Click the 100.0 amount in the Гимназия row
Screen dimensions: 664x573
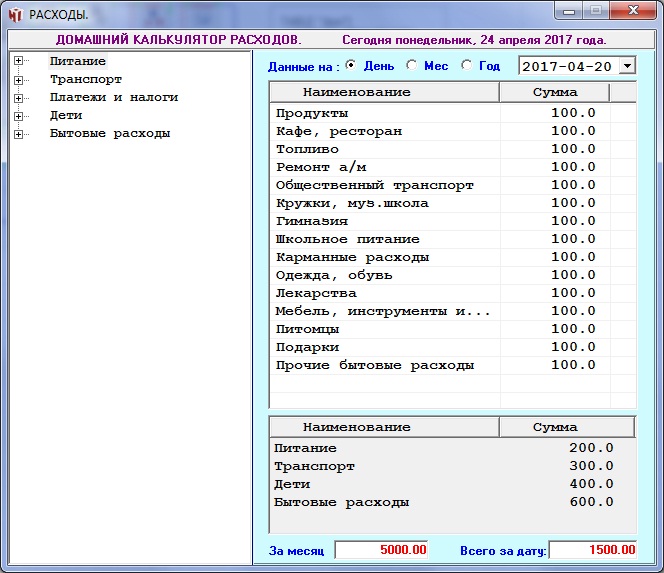(573, 221)
